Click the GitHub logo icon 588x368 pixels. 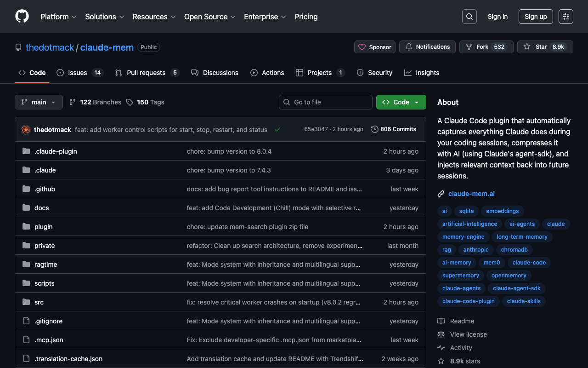(22, 17)
